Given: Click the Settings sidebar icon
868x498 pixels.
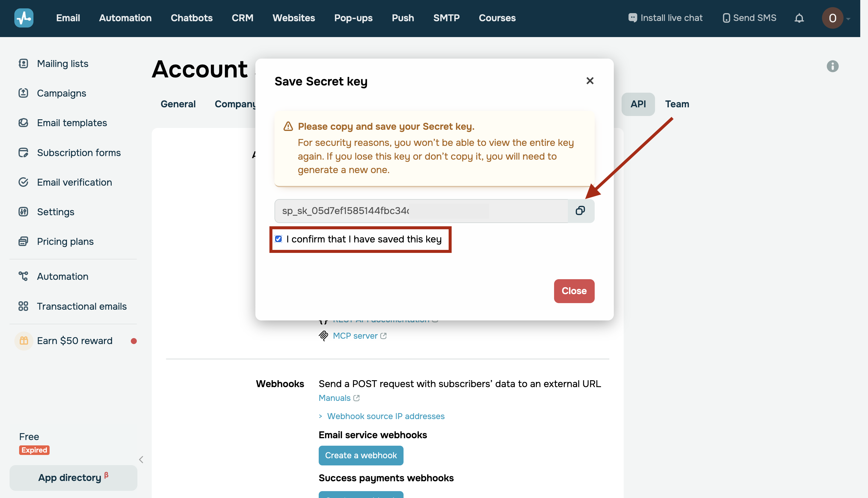Looking at the screenshot, I should click(x=23, y=212).
